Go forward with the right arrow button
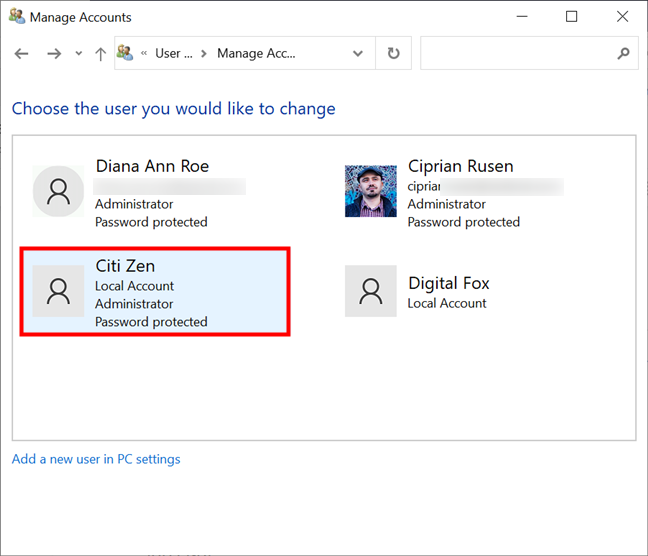The height and width of the screenshot is (556, 648). (x=54, y=54)
